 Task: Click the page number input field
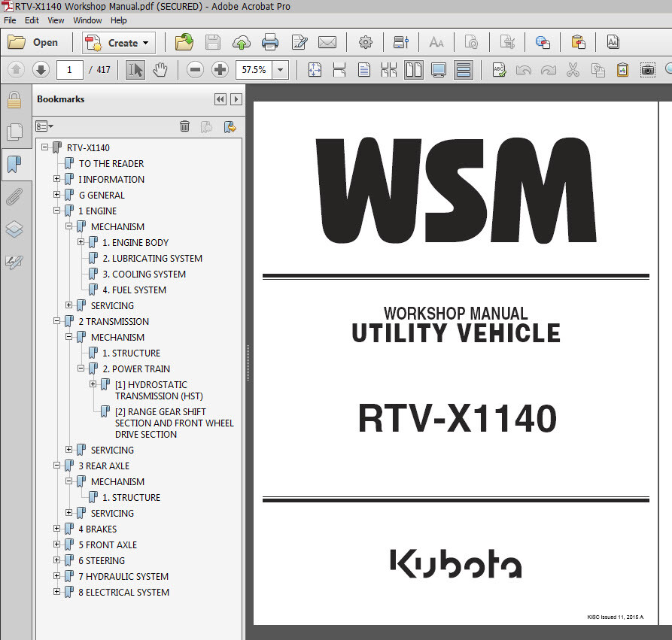69,70
